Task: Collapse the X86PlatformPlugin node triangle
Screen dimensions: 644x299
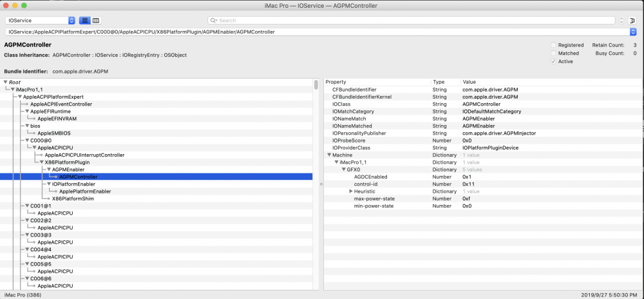Action: point(41,162)
